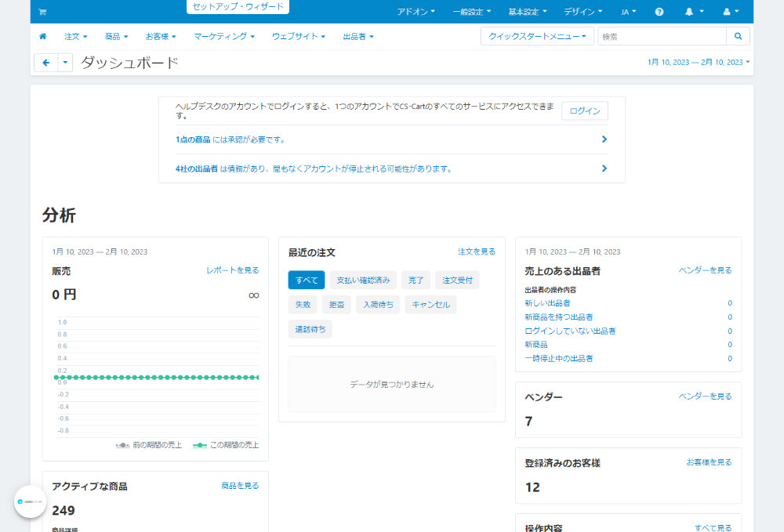Open 注文 menu
This screenshot has width=784, height=532.
75,37
